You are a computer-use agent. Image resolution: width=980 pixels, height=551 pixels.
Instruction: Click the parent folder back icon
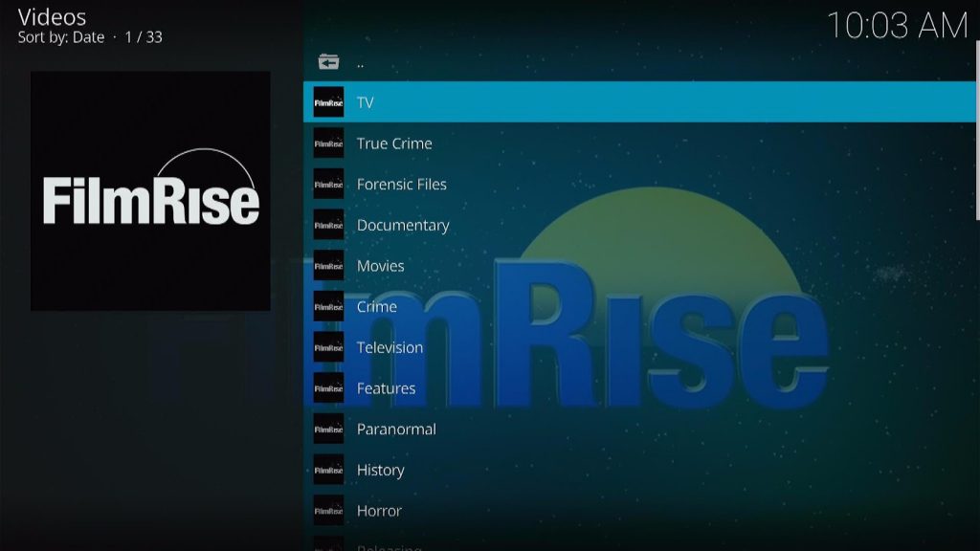pyautogui.click(x=328, y=62)
